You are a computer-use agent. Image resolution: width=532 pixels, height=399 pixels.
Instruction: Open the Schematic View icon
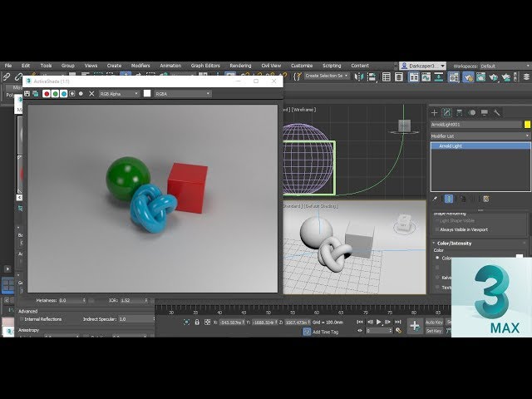[x=438, y=77]
